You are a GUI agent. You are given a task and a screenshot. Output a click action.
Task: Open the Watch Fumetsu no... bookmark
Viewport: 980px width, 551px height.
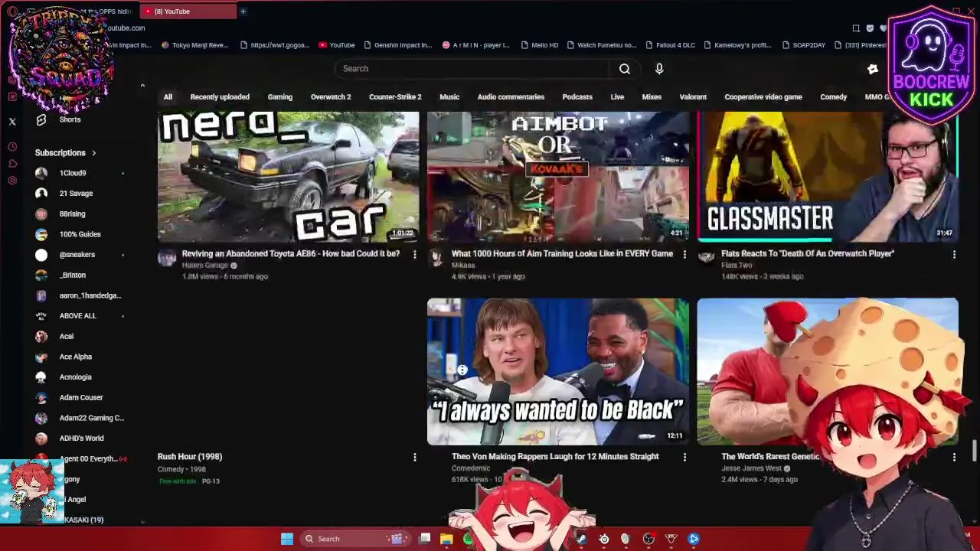point(602,45)
